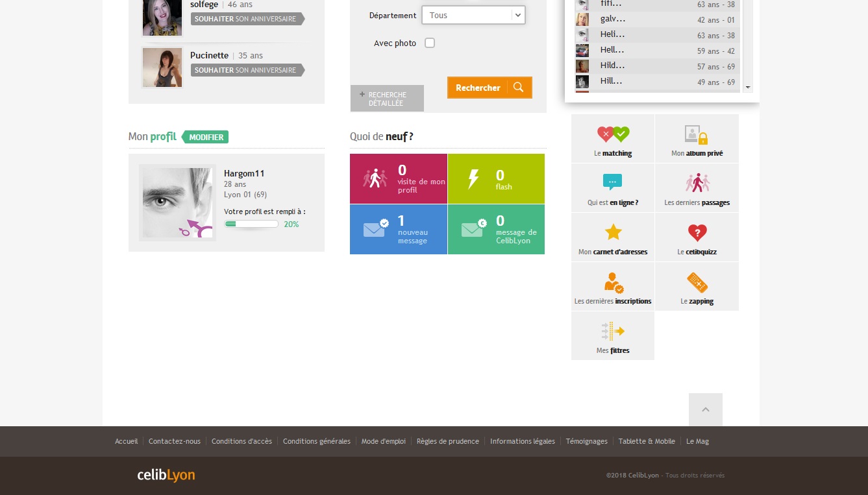868x495 pixels.
Task: Expand Recherche détaillée options
Action: tap(387, 99)
